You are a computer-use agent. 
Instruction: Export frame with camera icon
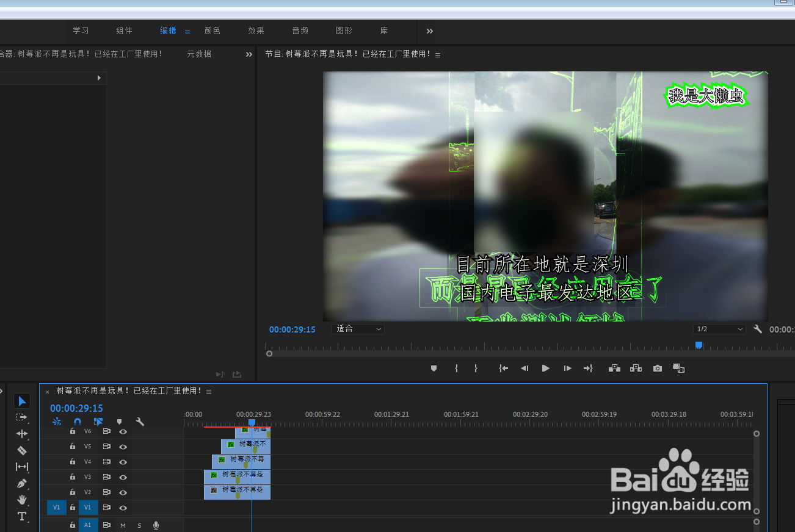(658, 368)
